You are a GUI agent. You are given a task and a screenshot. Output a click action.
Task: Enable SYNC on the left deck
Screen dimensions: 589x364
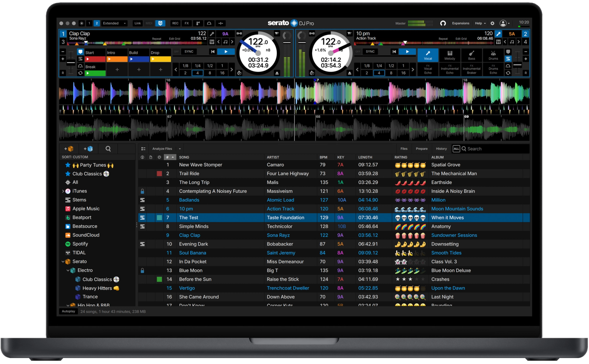[189, 52]
